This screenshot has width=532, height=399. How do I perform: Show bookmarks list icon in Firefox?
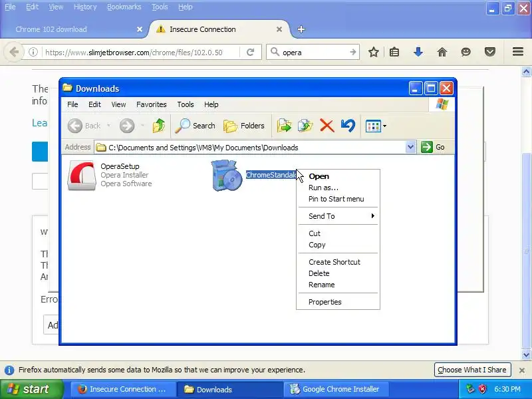394,53
